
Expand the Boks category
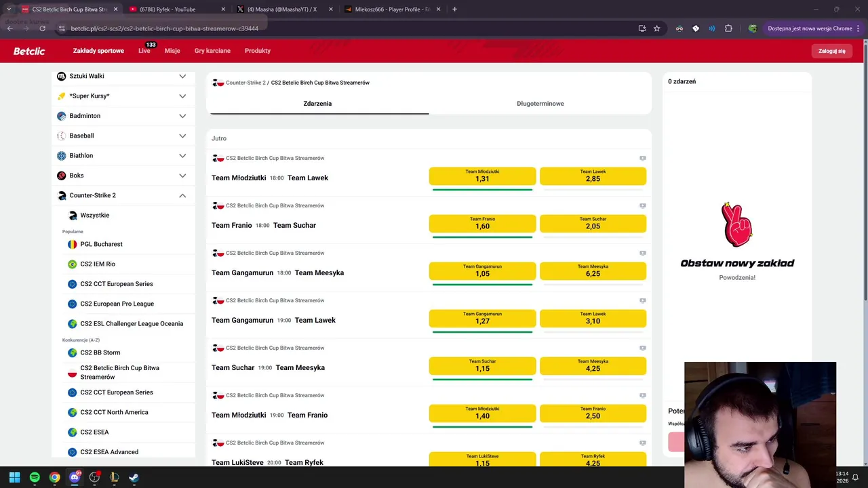(x=182, y=176)
